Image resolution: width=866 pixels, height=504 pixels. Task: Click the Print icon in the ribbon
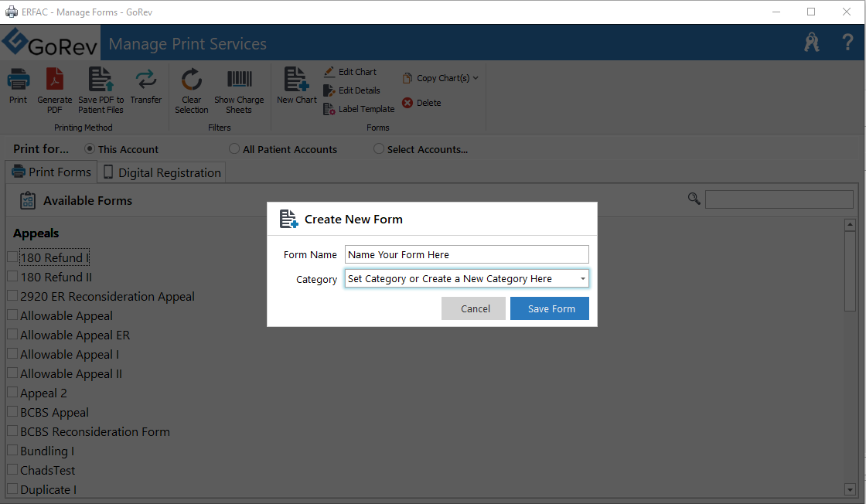[19, 80]
